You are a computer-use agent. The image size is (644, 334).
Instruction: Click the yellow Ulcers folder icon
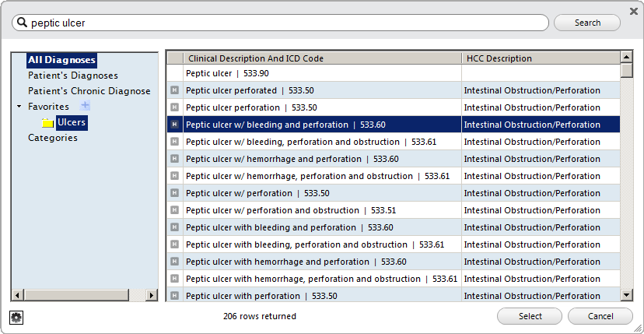(x=48, y=122)
